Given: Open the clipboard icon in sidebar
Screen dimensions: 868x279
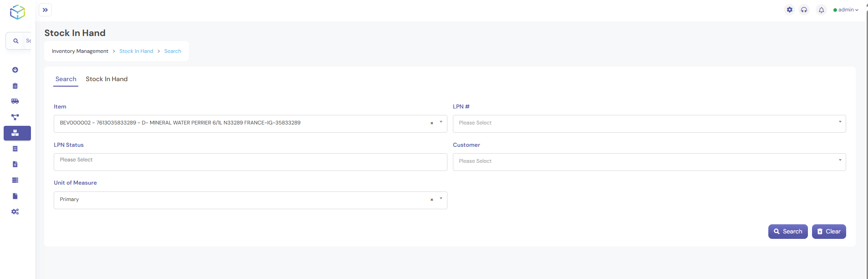Looking at the screenshot, I should click(x=15, y=86).
